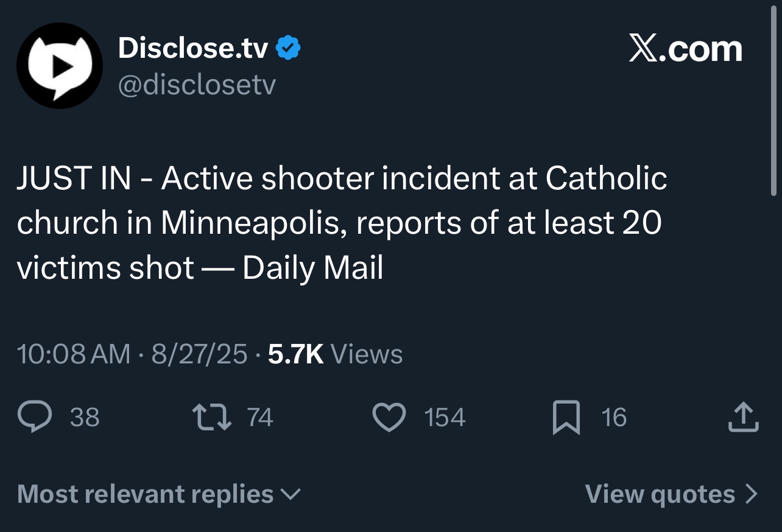782x532 pixels.
Task: View post analytics via 5.7K Views
Action: coord(335,354)
